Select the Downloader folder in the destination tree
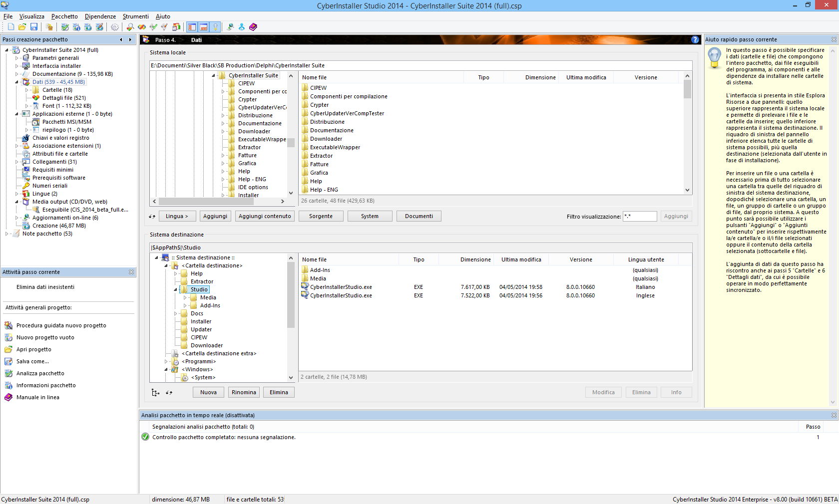Screen dimensions: 839x504 207,345
